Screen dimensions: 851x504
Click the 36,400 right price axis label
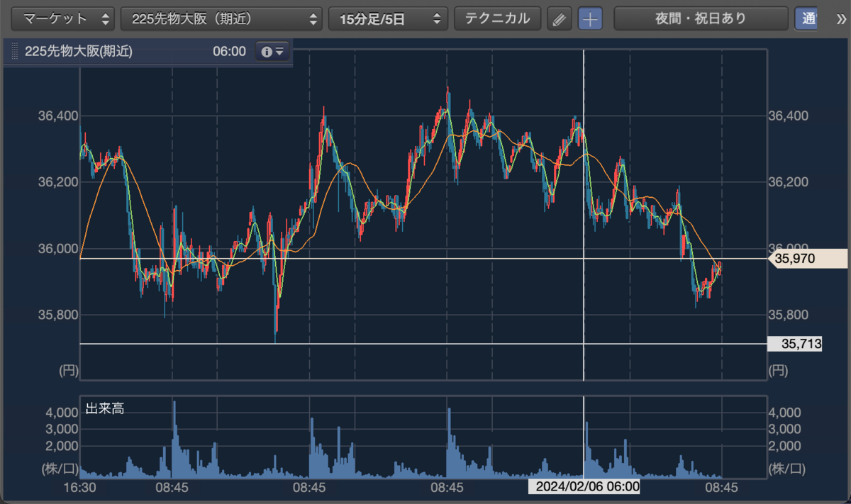click(x=789, y=115)
